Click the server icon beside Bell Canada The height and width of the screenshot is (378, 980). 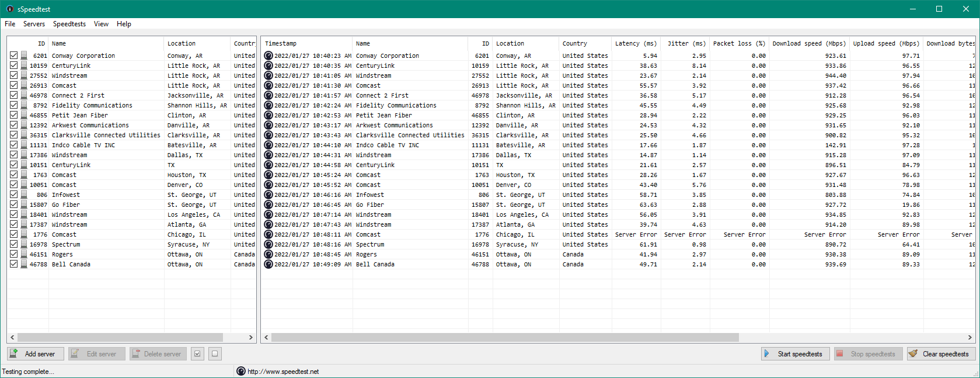click(24, 264)
